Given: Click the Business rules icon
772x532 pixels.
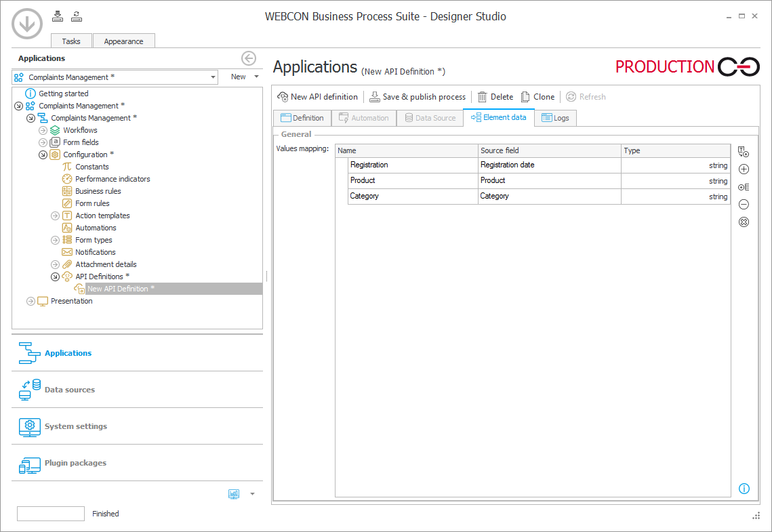Looking at the screenshot, I should tap(67, 191).
